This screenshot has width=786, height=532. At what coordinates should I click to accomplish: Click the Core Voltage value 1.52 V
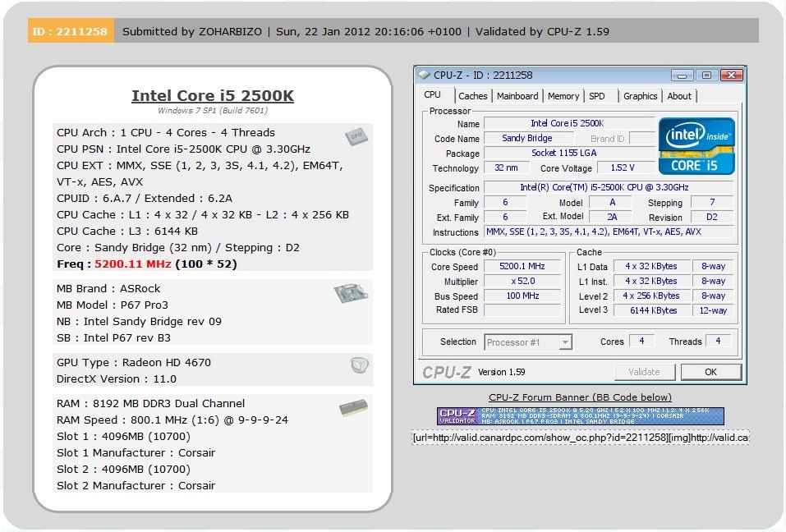[625, 167]
